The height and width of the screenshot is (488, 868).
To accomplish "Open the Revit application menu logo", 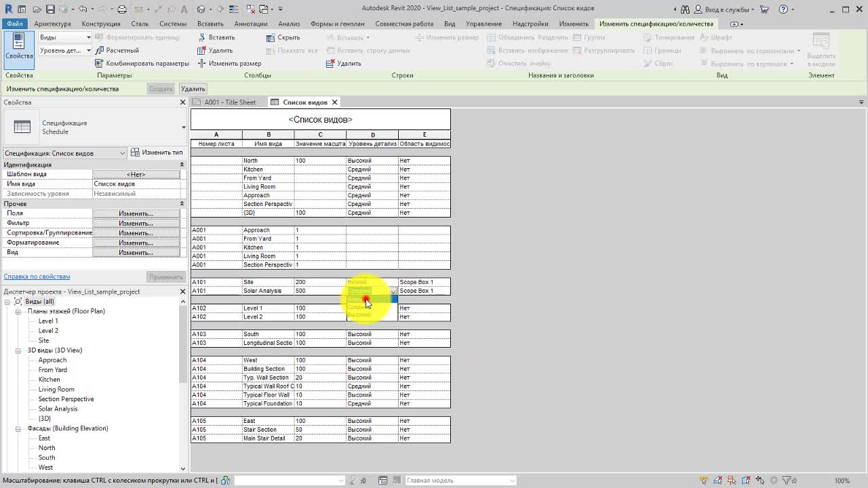I will pos(8,9).
